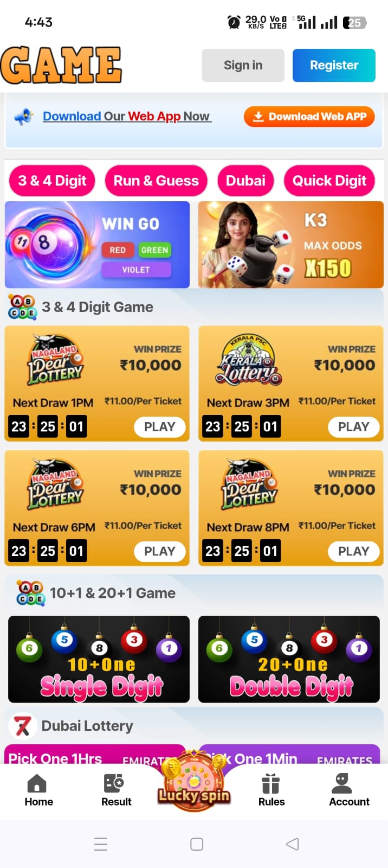The height and width of the screenshot is (868, 388).
Task: Tap the Lucky spin wheel icon
Action: click(x=194, y=780)
